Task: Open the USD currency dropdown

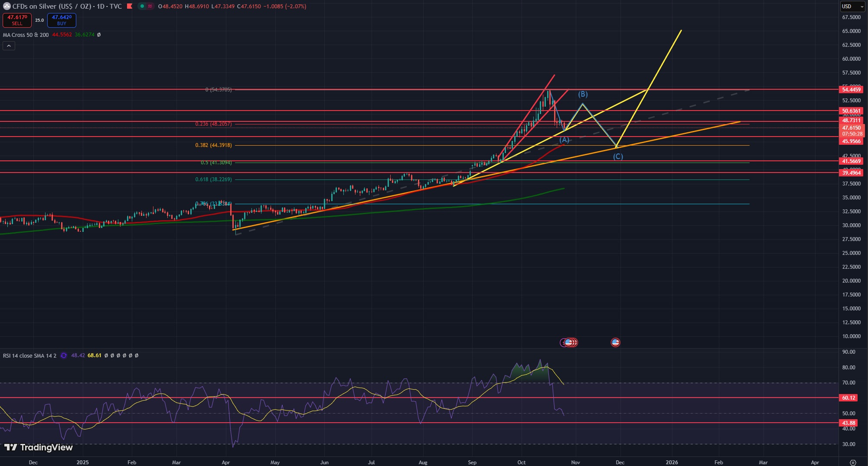Action: tap(852, 7)
